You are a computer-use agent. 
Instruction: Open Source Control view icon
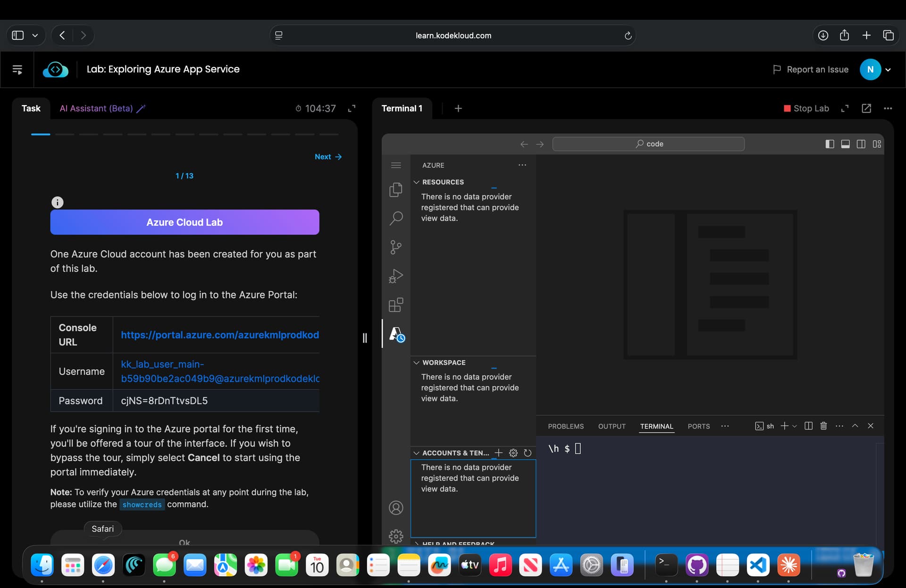click(395, 247)
